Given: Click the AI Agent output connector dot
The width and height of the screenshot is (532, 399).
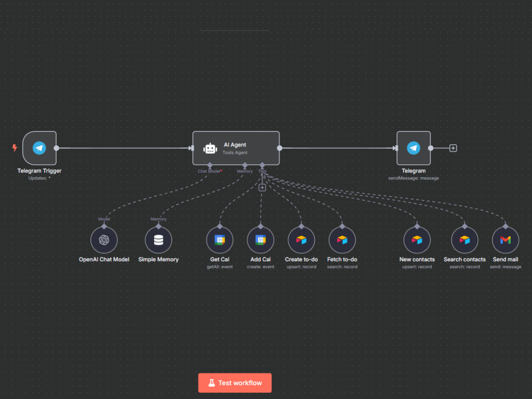Looking at the screenshot, I should point(280,148).
